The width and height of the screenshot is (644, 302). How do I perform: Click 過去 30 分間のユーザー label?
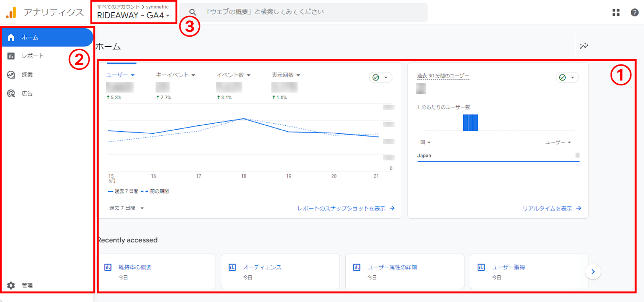443,76
